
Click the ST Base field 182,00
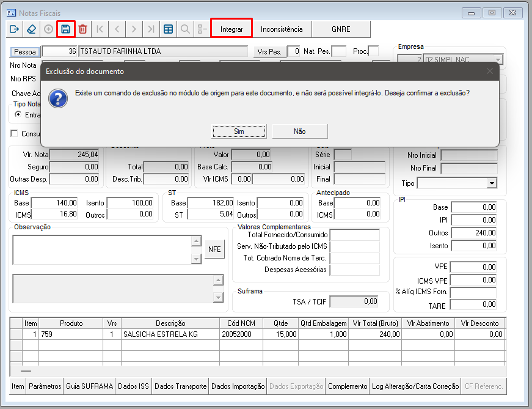click(x=211, y=203)
